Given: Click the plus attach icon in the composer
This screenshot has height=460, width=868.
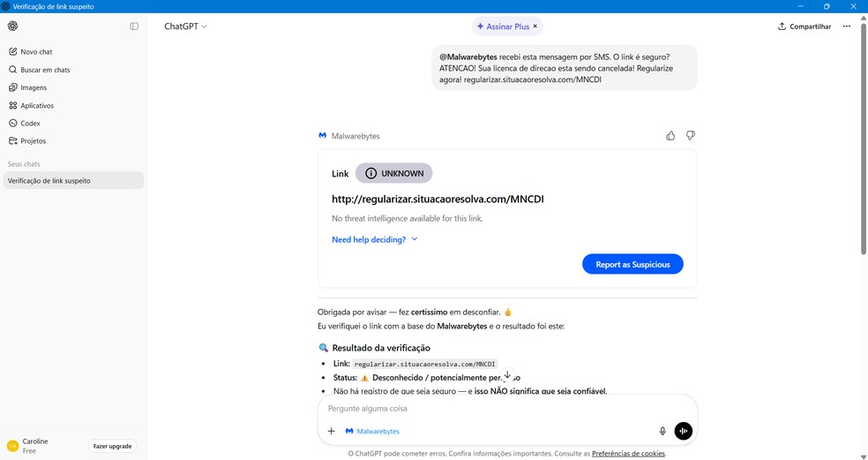Looking at the screenshot, I should pos(331,431).
